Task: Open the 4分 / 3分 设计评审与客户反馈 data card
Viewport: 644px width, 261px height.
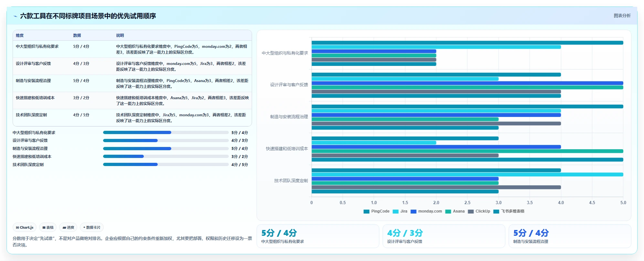Action: (444, 236)
